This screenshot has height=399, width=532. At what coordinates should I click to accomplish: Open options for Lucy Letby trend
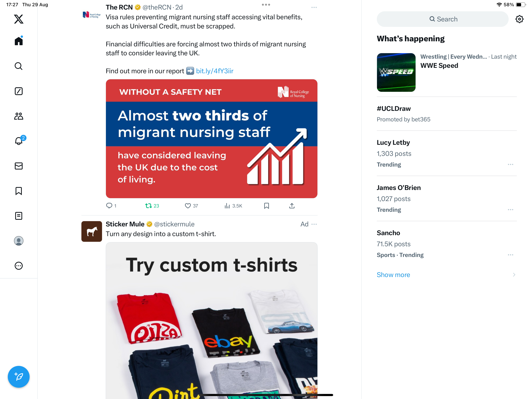tap(510, 165)
